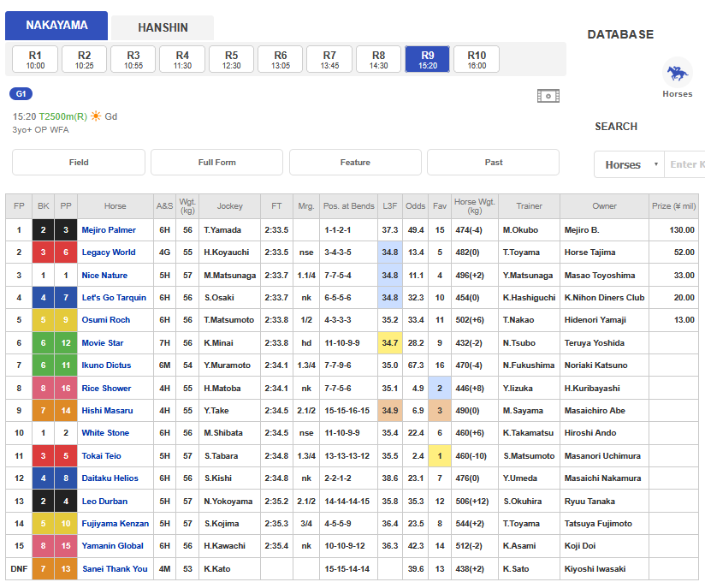Open Rice Shower horse profile

pos(106,389)
